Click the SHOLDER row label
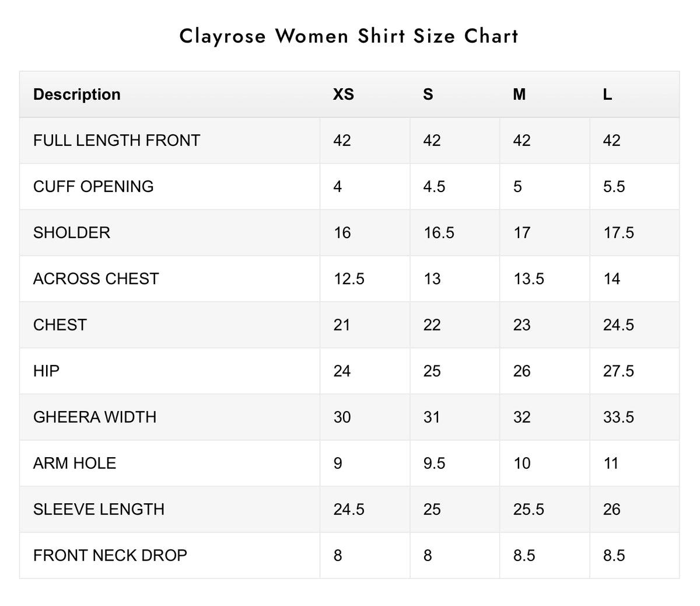The image size is (700, 606). point(72,232)
